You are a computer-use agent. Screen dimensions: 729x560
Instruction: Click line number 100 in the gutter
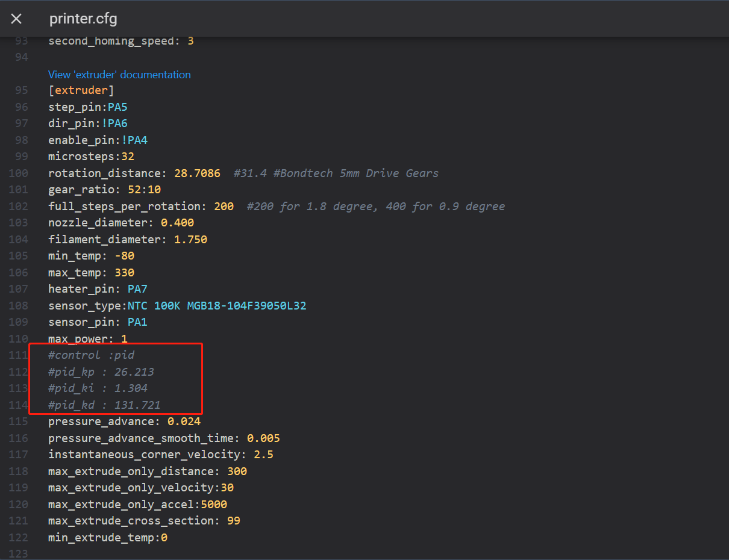[x=18, y=173]
